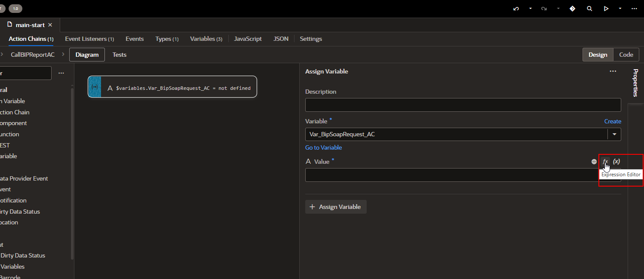This screenshot has width=644, height=279.
Task: Click the main-start file icon
Action: tap(9, 25)
